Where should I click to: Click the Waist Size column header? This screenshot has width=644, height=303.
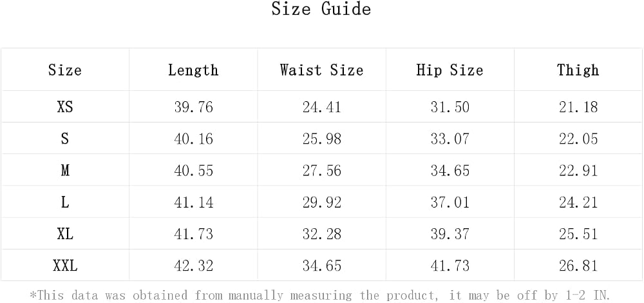click(321, 70)
